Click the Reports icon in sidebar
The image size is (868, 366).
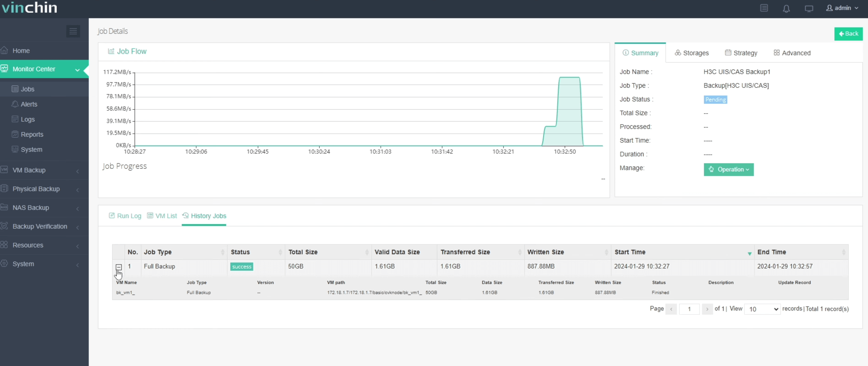[15, 134]
